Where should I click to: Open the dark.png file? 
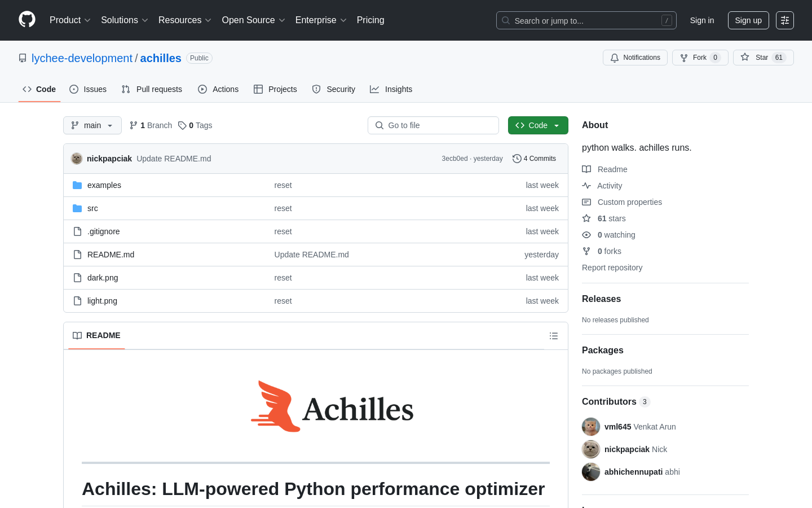[103, 278]
